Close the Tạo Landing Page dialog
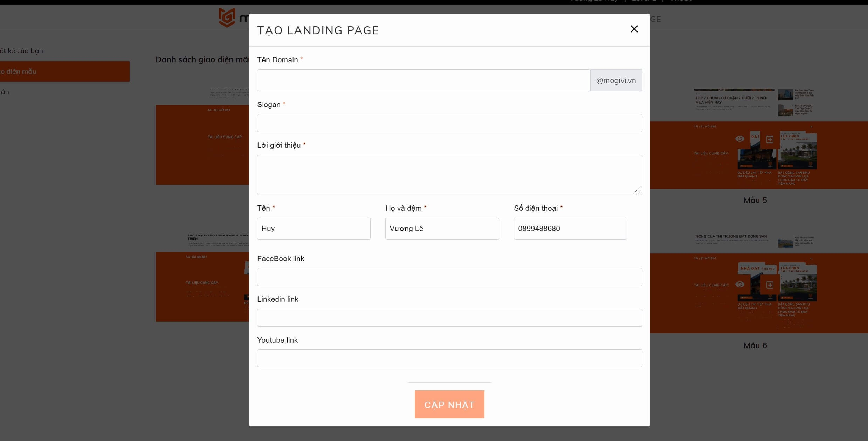The image size is (868, 441). coord(634,29)
